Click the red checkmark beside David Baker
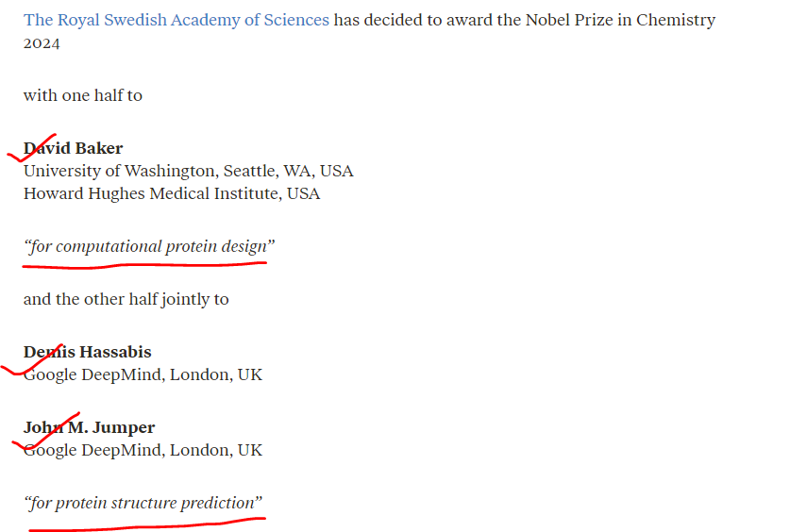The image size is (790, 532). pos(31,148)
